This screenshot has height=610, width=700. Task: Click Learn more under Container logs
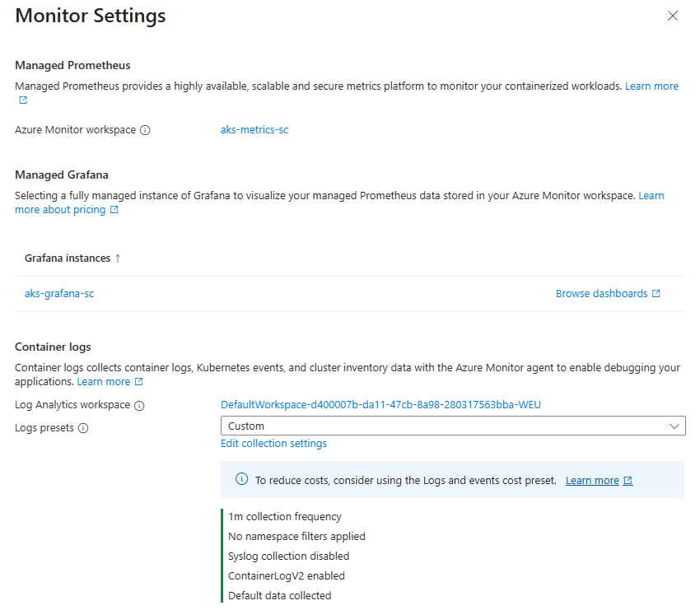coord(104,382)
